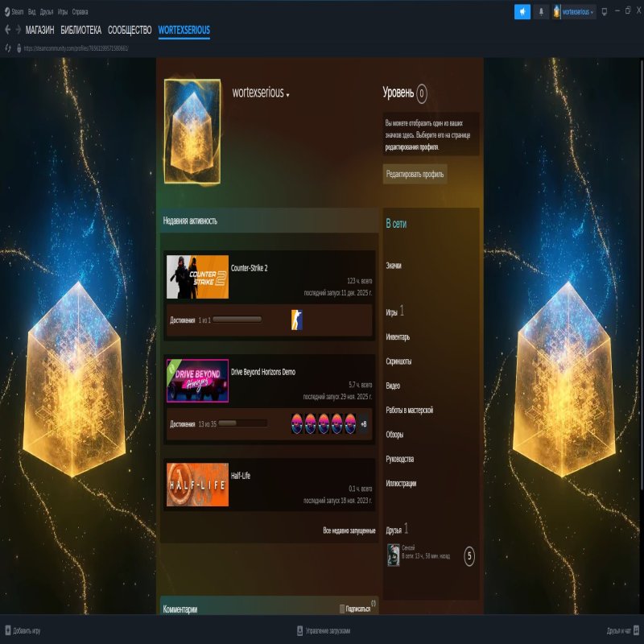Open the СООБЩЕСТВО tab
Viewport: 644px width, 644px height.
click(x=130, y=30)
